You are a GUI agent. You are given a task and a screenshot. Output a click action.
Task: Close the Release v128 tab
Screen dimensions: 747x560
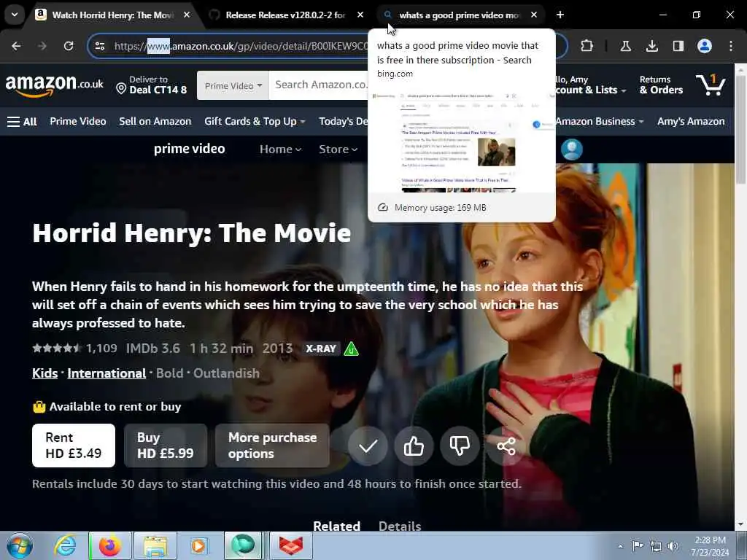click(360, 15)
